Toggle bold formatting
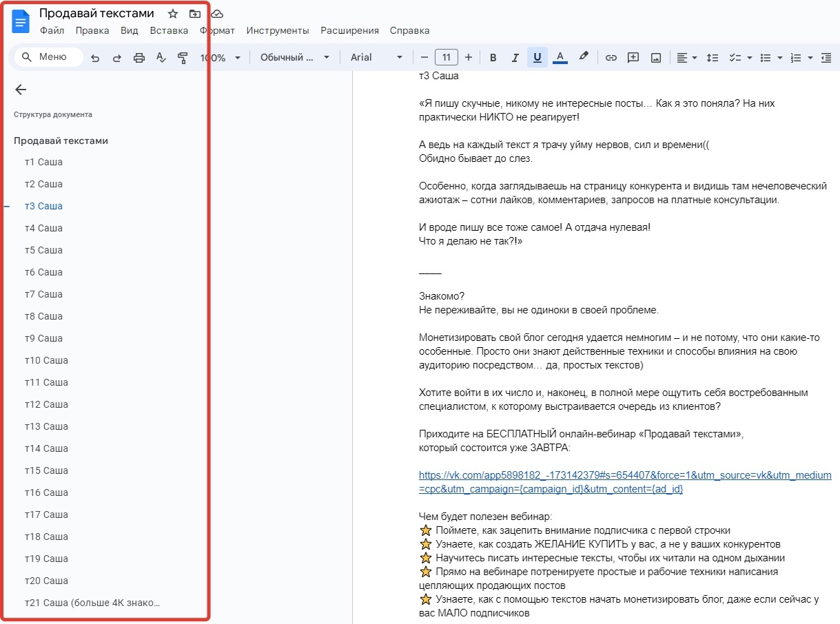840x624 pixels. coord(493,58)
